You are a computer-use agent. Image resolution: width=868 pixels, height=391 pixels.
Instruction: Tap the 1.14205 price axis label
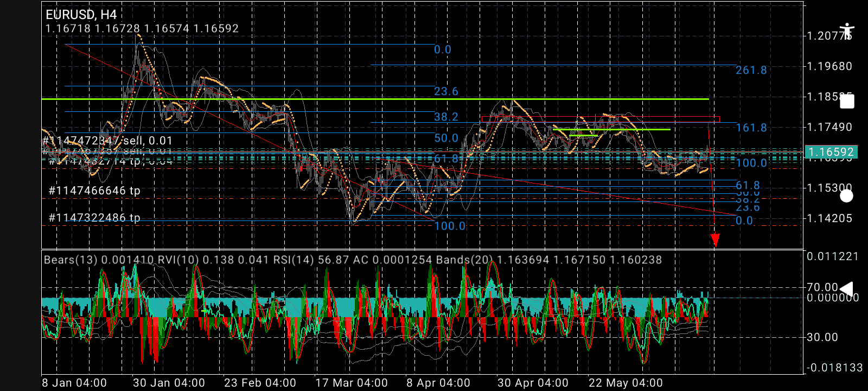point(829,218)
